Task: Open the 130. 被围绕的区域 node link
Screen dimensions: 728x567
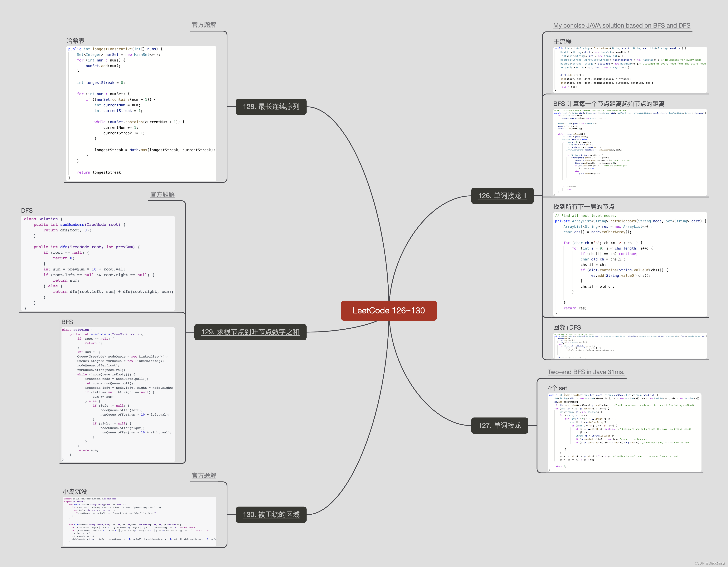Action: click(x=271, y=514)
